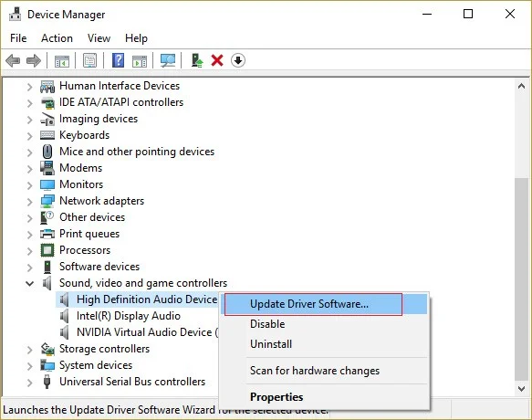Open the Action menu
This screenshot has width=532, height=420.
pos(57,38)
